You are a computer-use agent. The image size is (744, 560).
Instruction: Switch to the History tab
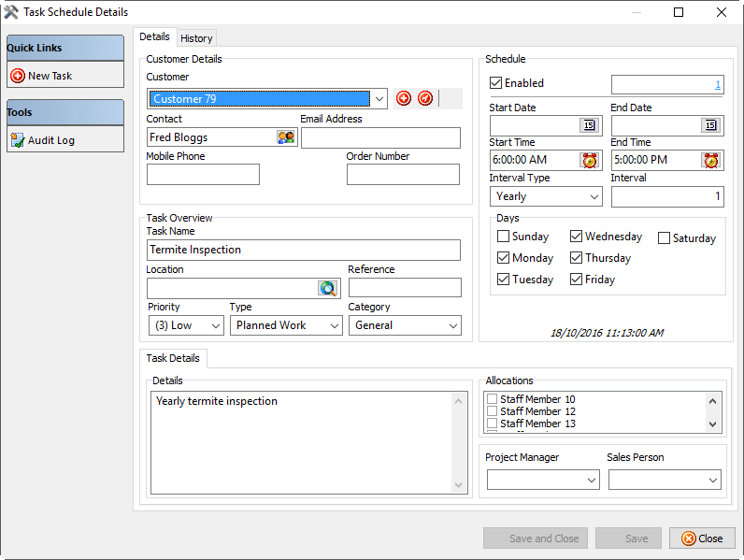pyautogui.click(x=196, y=38)
